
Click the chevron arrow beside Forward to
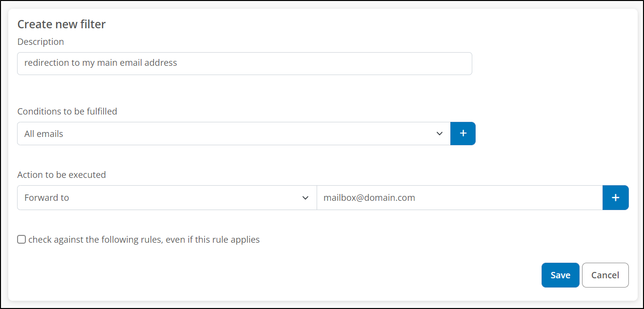pyautogui.click(x=306, y=198)
